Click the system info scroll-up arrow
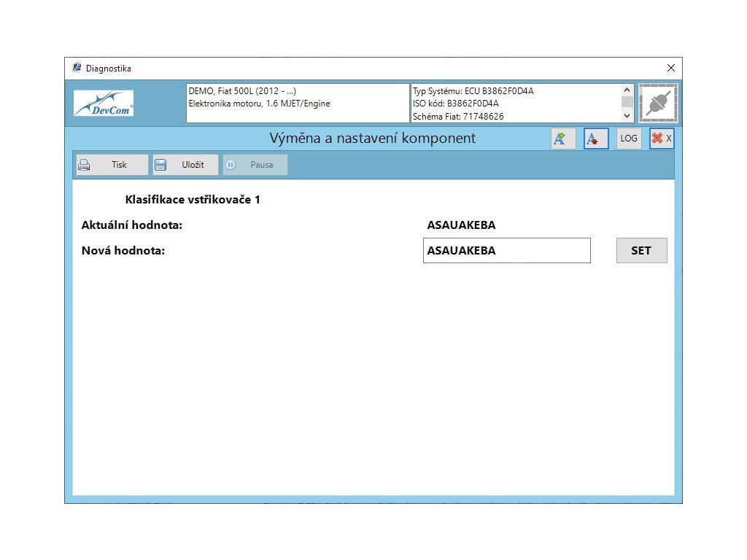747x560 pixels. coord(627,90)
